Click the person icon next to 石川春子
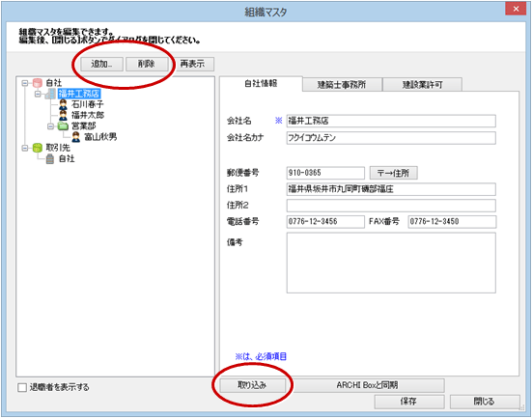The image size is (532, 418). 63,104
